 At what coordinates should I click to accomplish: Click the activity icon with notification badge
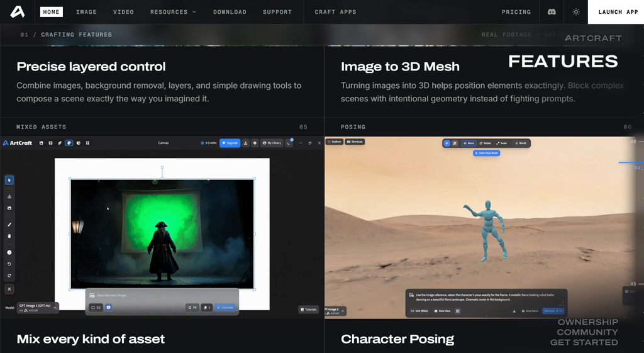[x=289, y=143]
